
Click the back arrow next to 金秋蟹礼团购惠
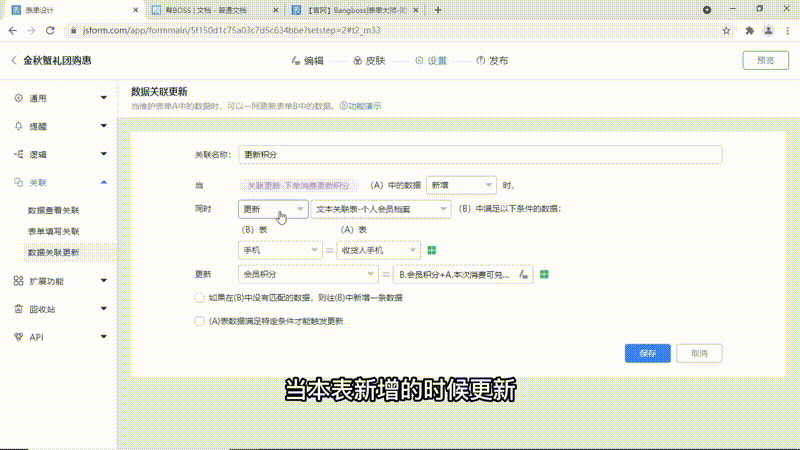(14, 61)
